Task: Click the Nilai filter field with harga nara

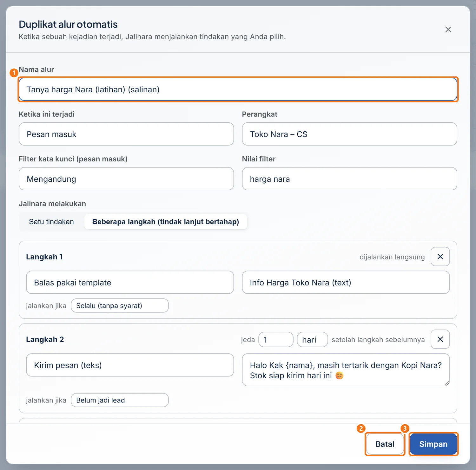Action: pyautogui.click(x=349, y=179)
